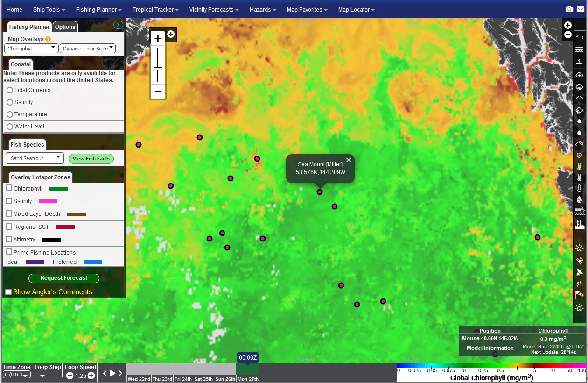Enable Prime Fishing Locations checkbox

tap(9, 252)
